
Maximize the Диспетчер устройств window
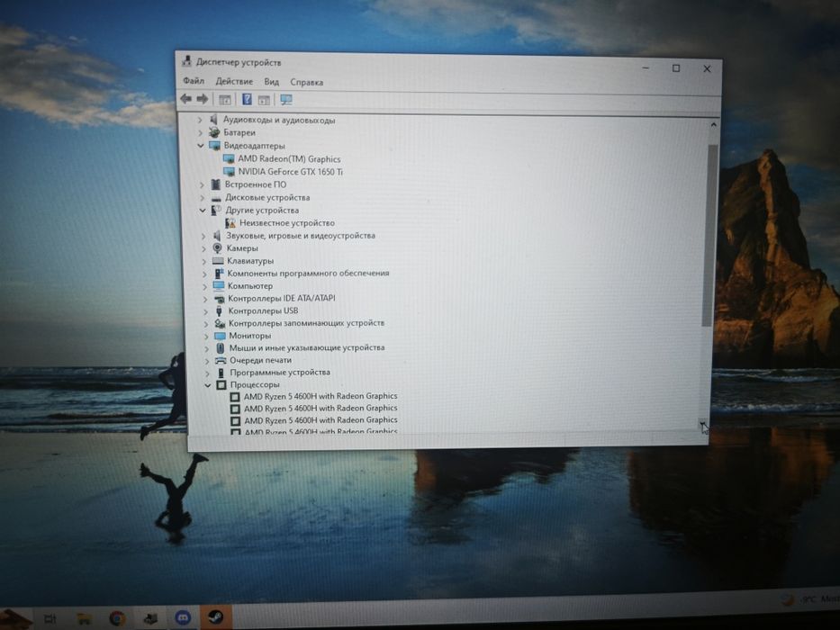click(x=676, y=68)
